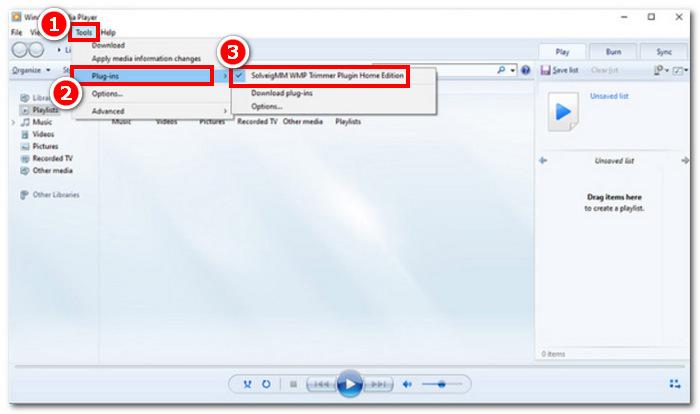This screenshot has width=700, height=414.
Task: Expand the Music tree node
Action: (13, 122)
